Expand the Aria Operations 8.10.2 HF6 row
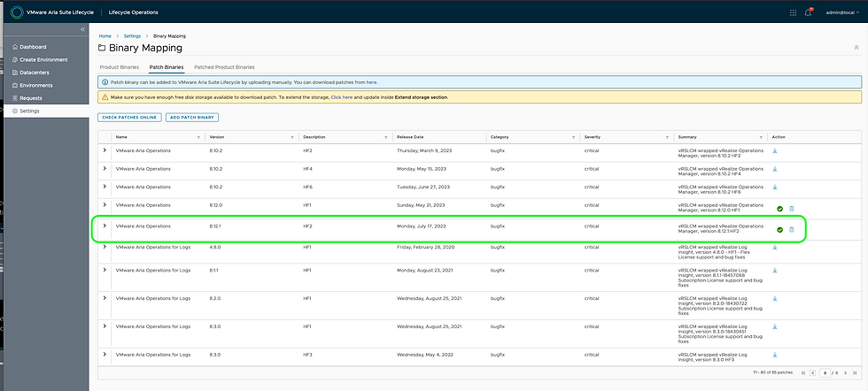This screenshot has height=391, width=868. [x=105, y=187]
